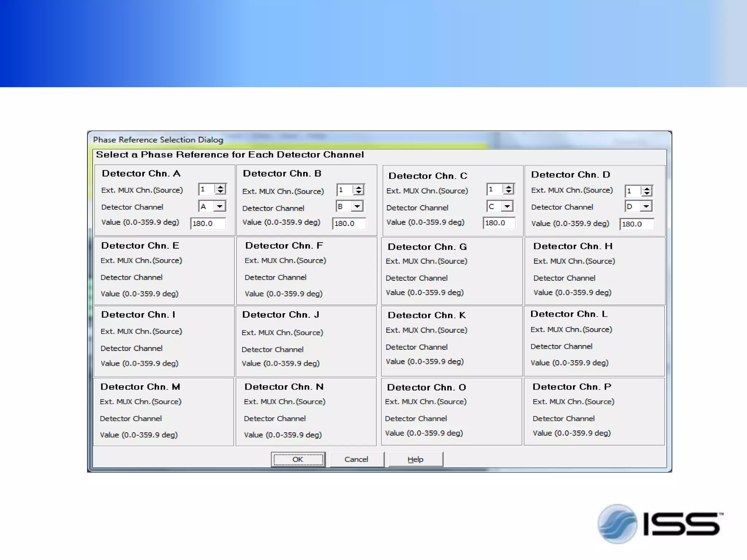This screenshot has width=747, height=560.
Task: Click Ext. MUX source number field for Chn. A
Action: pos(206,189)
